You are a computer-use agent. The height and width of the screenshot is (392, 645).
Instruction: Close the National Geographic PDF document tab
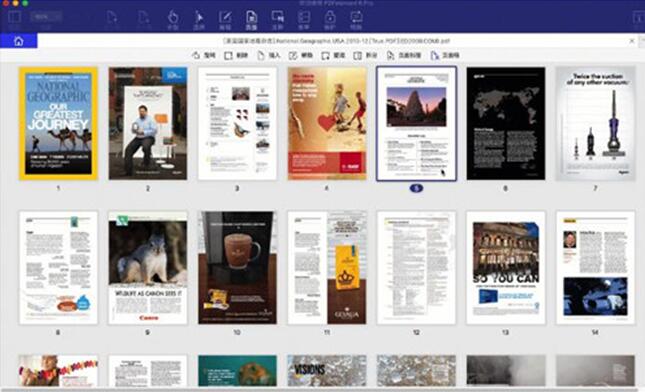click(x=632, y=41)
